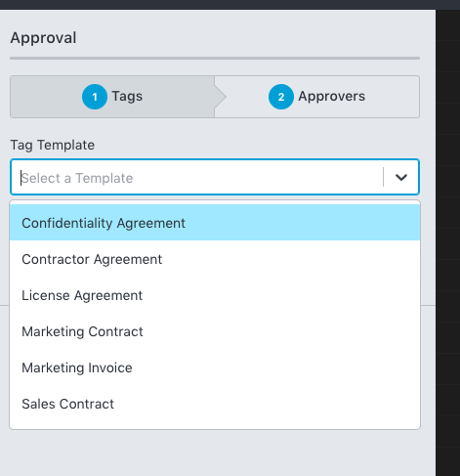The image size is (460, 476).
Task: Switch to the Tags step
Action: coord(112,97)
